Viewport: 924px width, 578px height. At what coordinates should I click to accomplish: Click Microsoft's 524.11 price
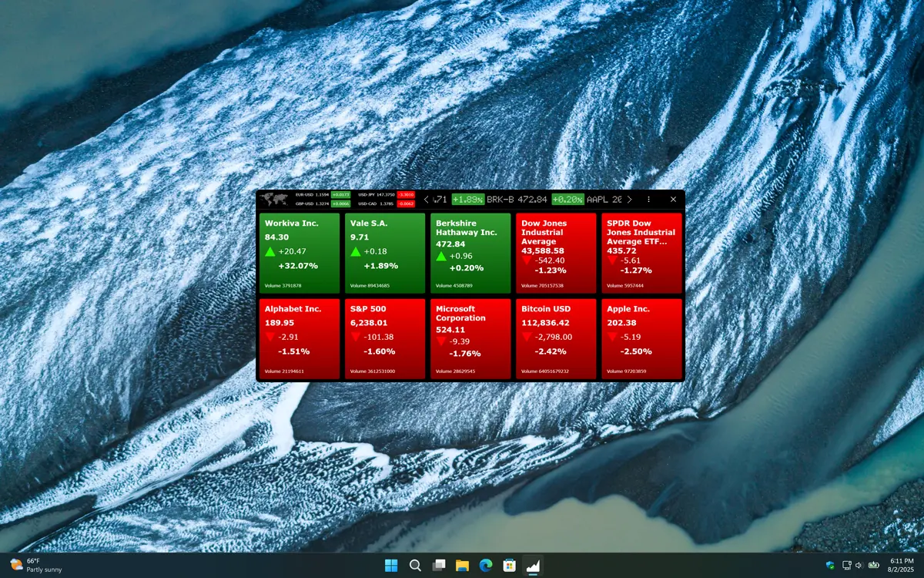click(x=450, y=329)
